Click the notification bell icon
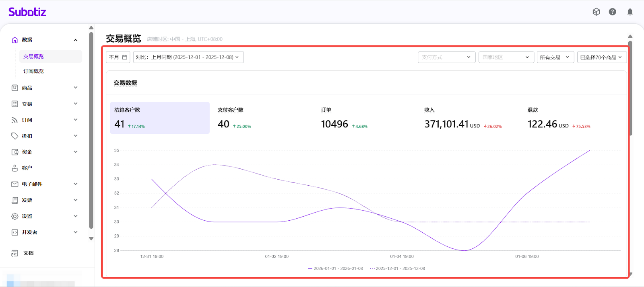644x287 pixels. (630, 12)
